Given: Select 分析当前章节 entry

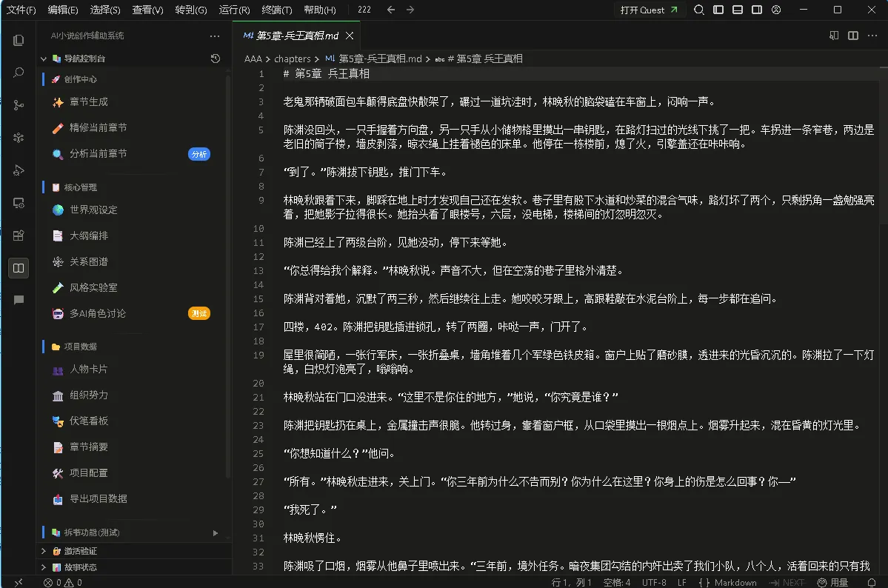Looking at the screenshot, I should pos(98,154).
